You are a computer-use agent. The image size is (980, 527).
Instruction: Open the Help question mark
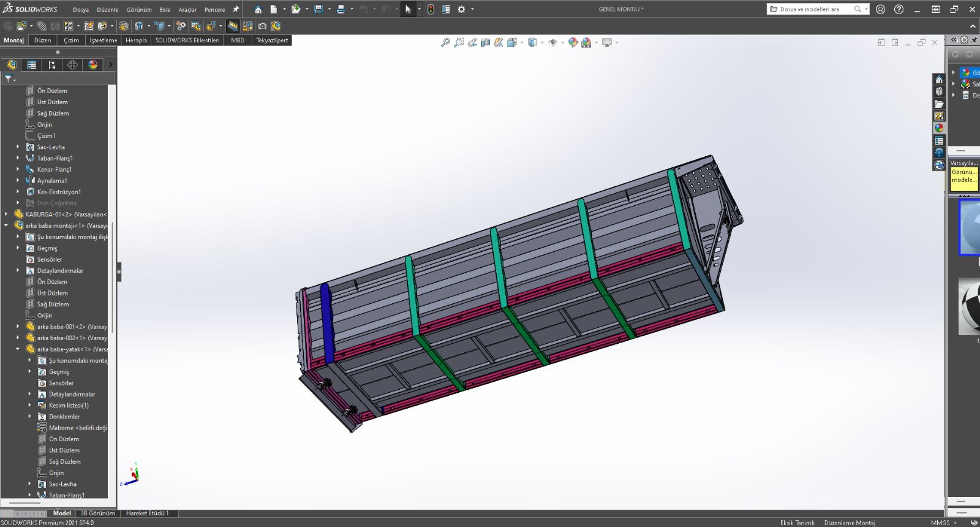899,9
